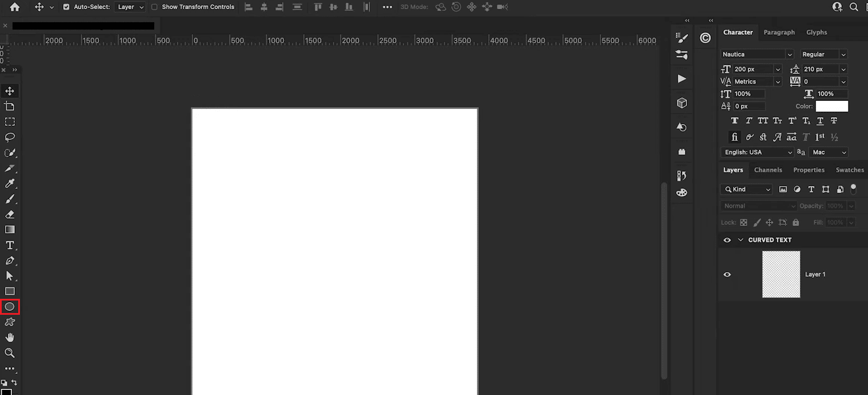868x395 pixels.
Task: Open the Edit Toolbar three-dots menu
Action: (10, 369)
